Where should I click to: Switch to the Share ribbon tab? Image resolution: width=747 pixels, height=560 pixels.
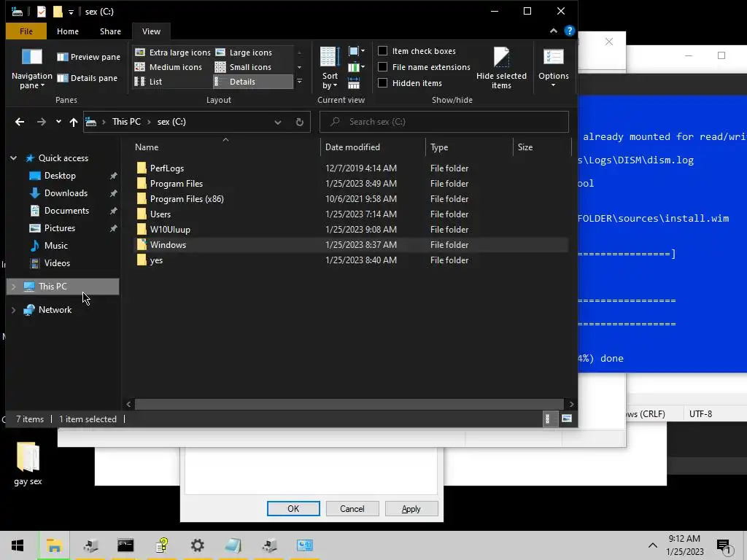[110, 31]
